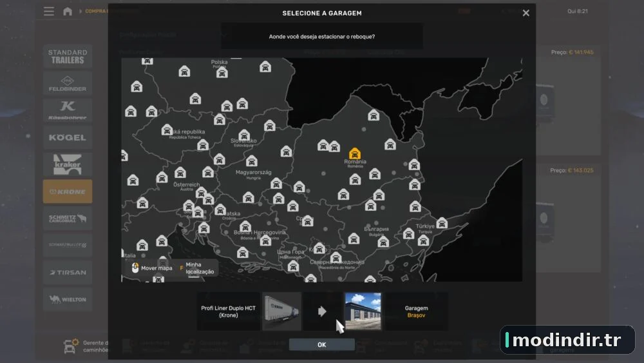The height and width of the screenshot is (363, 644).
Task: Select the highlighted Brașov garage icon in Romania
Action: 355,153
